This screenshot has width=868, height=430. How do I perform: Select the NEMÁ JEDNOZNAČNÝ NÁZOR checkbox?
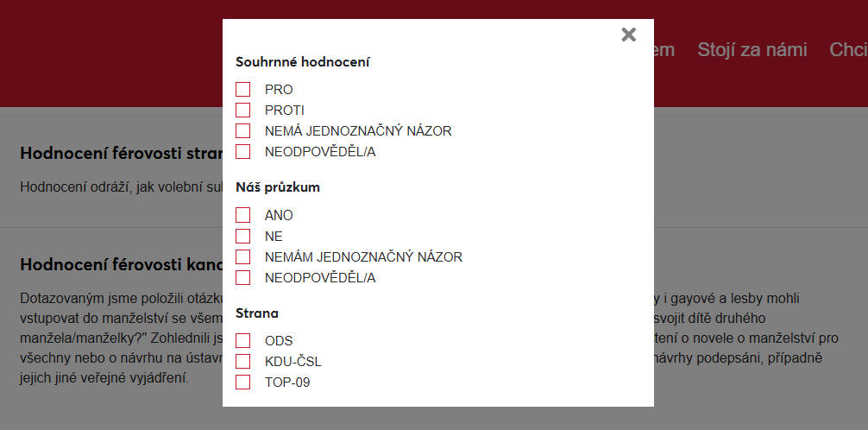coord(243,131)
